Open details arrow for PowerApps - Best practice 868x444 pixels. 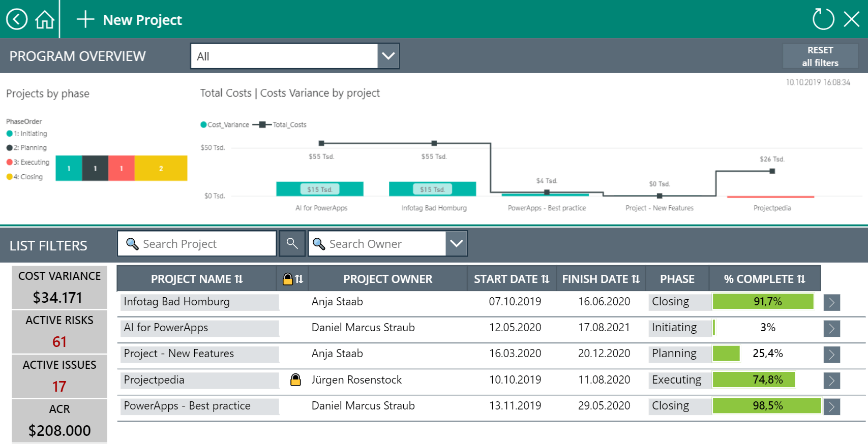(x=832, y=407)
